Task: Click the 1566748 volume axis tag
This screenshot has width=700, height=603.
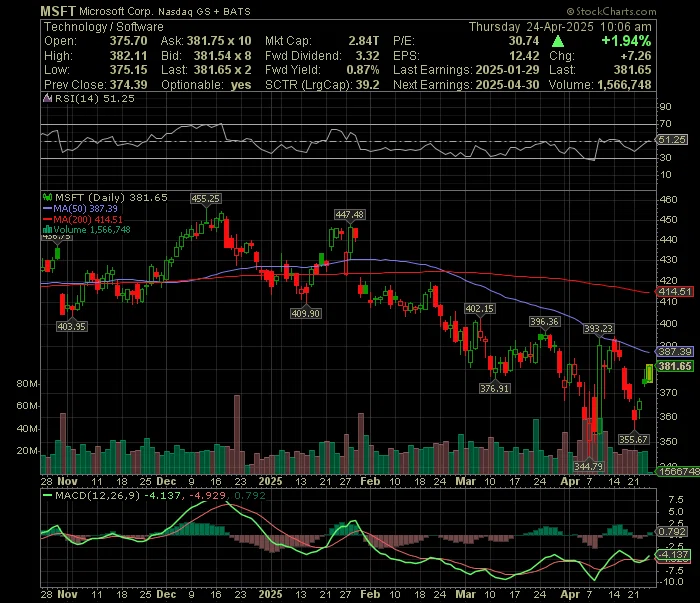Action: point(678,471)
